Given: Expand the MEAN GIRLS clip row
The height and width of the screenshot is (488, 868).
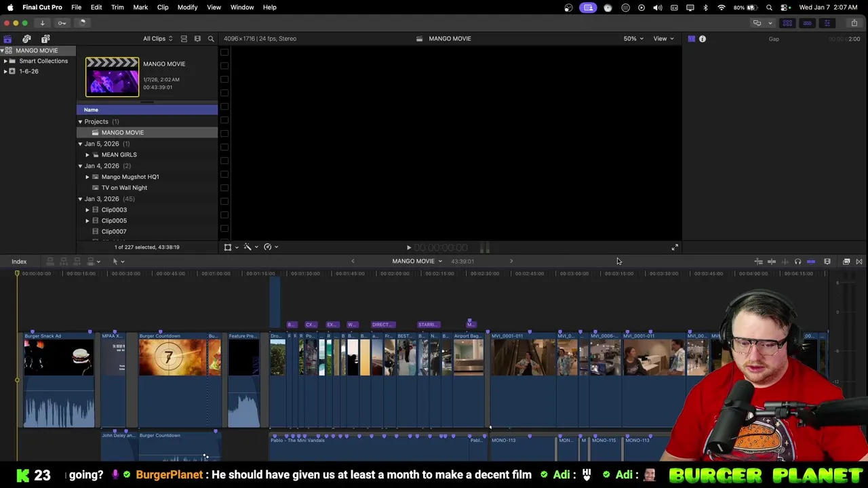Looking at the screenshot, I should [x=87, y=155].
